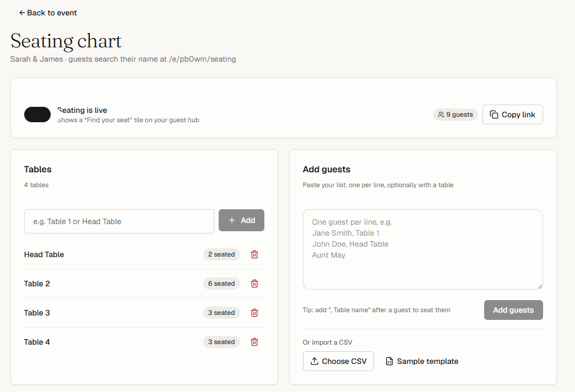Select the Table 3 row name
Screen dimensions: 575x392
[x=37, y=313]
